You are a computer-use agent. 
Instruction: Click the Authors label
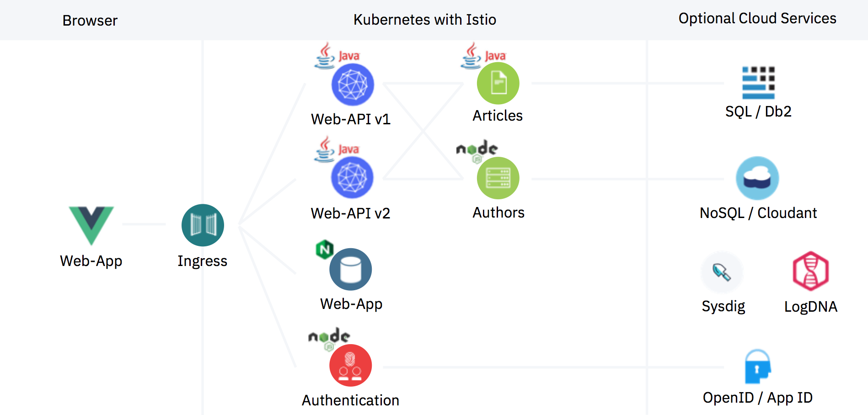pyautogui.click(x=498, y=213)
